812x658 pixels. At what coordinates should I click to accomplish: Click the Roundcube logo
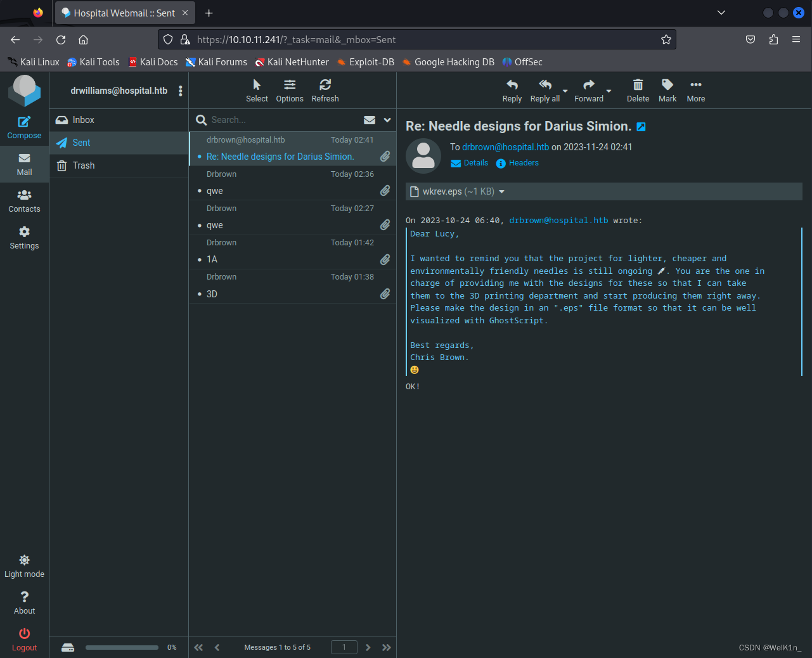pyautogui.click(x=24, y=91)
